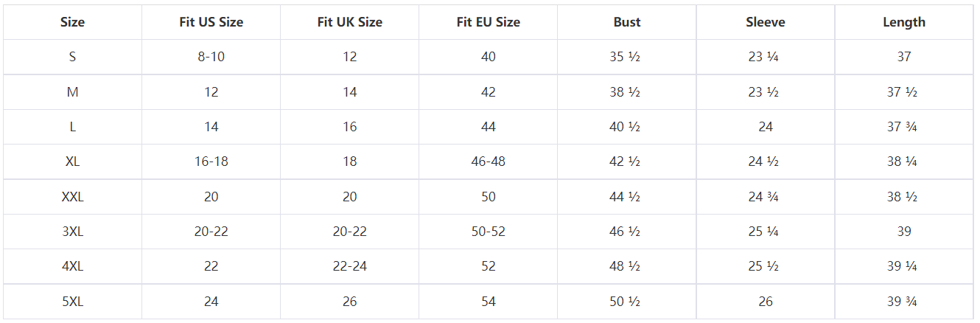Image resolution: width=980 pixels, height=323 pixels.
Task: Click the "46-48" EU size cell
Action: (488, 161)
